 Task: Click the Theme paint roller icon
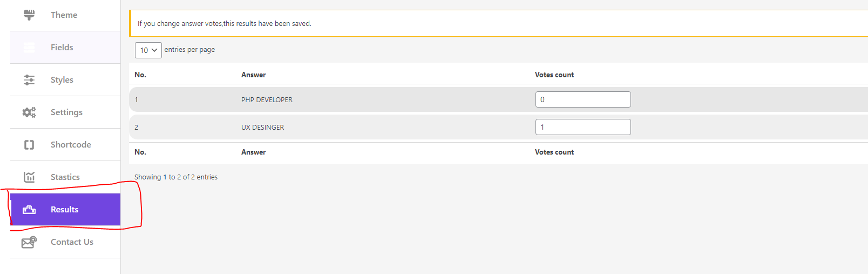29,15
